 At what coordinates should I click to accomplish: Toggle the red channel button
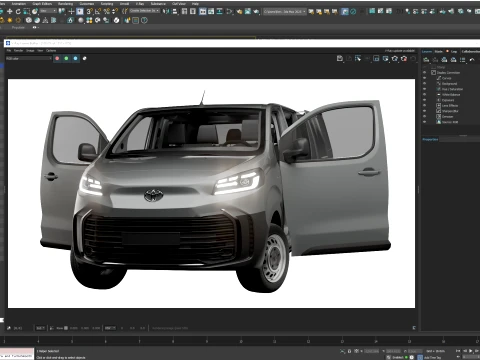[57, 58]
